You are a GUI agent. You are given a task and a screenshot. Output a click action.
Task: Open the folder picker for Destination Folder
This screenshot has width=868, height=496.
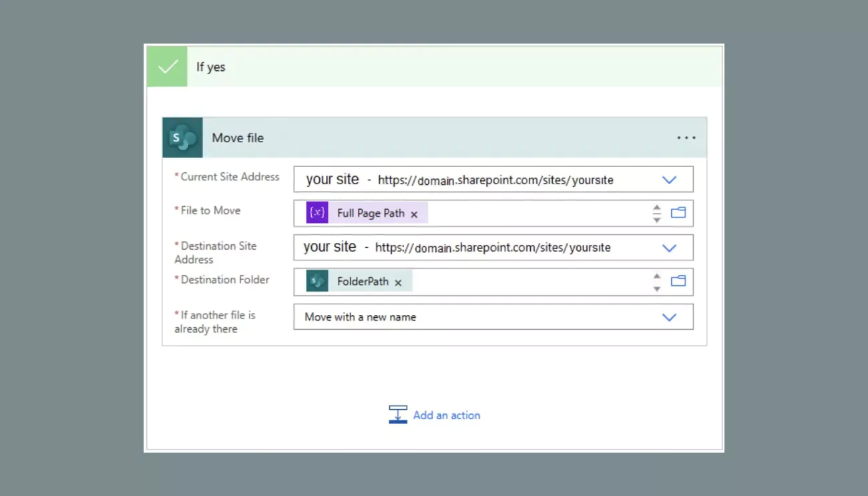(x=678, y=281)
